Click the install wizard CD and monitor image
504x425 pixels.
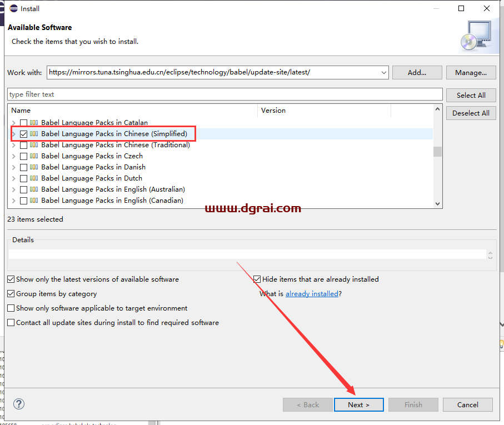click(476, 36)
